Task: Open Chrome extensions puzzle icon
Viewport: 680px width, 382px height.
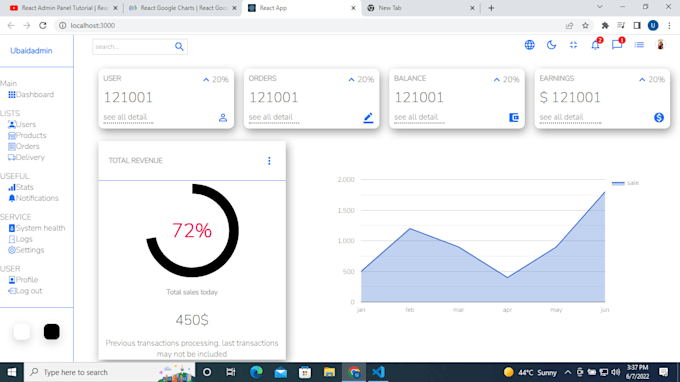Action: click(605, 26)
